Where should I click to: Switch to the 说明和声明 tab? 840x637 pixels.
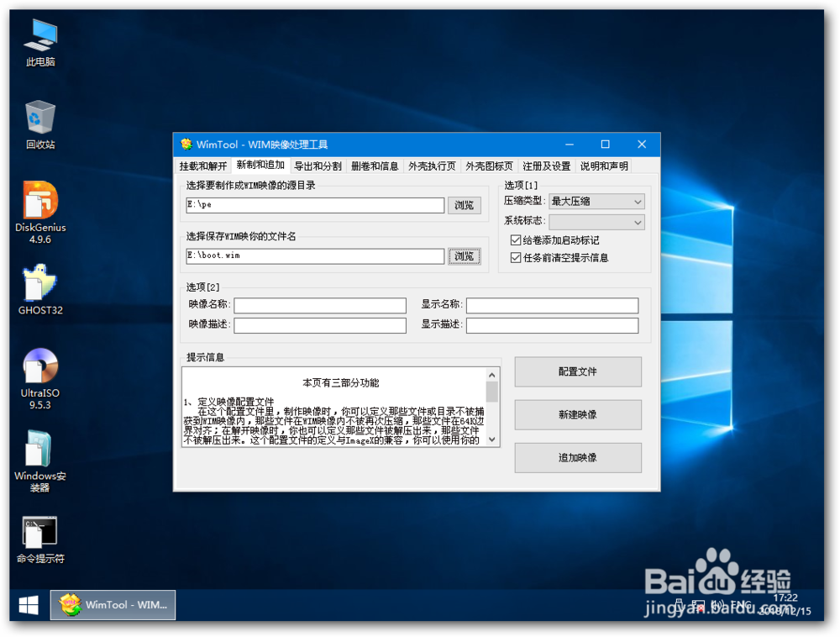[x=604, y=166]
